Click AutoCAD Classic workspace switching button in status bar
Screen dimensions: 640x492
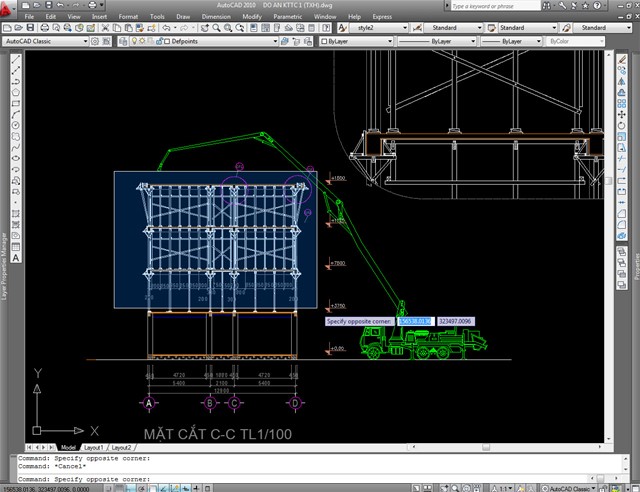point(569,488)
